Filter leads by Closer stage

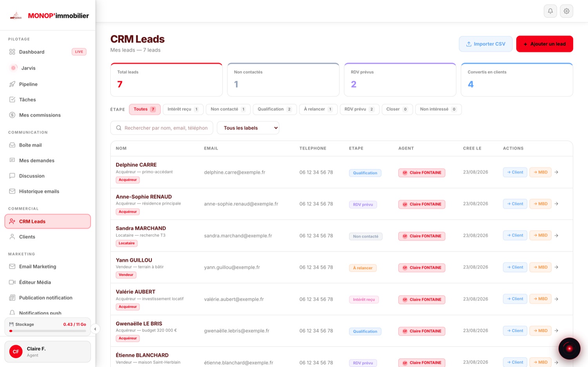tap(397, 109)
